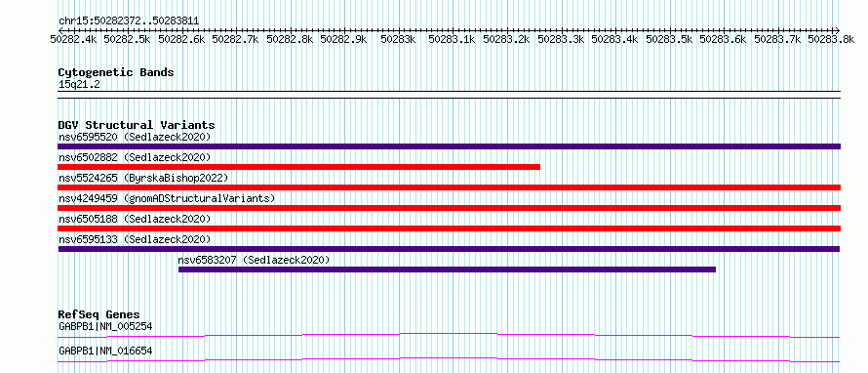Click the 15q21.2 cytogenetic band label
Image resolution: width=868 pixels, height=373 pixels.
[79, 85]
